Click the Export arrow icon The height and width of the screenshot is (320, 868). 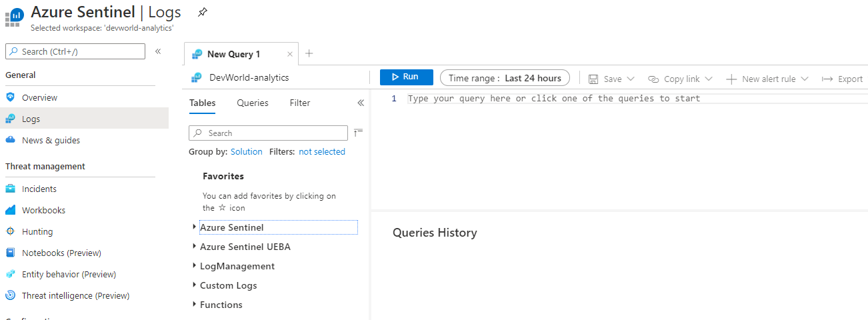[827, 79]
